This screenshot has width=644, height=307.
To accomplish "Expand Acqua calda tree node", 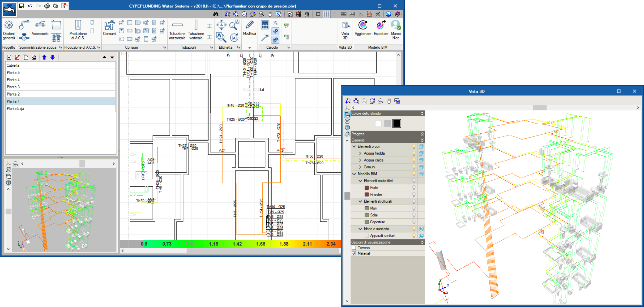I will 360,160.
